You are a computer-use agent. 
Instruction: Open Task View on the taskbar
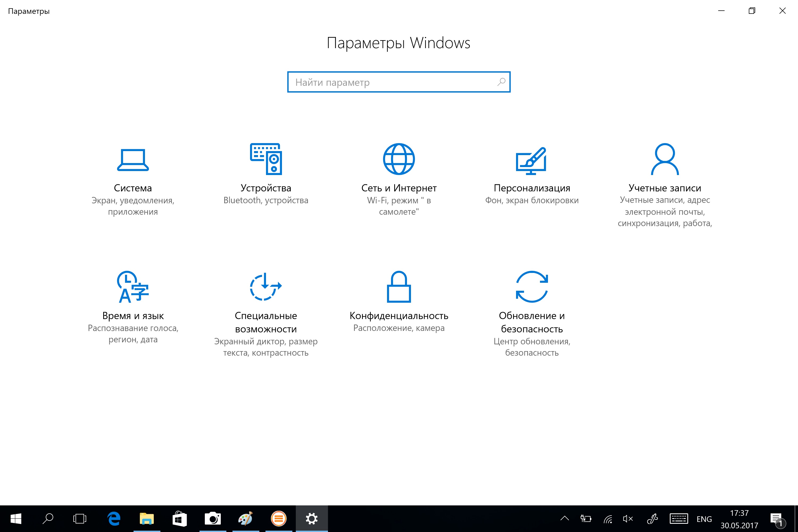[80, 519]
